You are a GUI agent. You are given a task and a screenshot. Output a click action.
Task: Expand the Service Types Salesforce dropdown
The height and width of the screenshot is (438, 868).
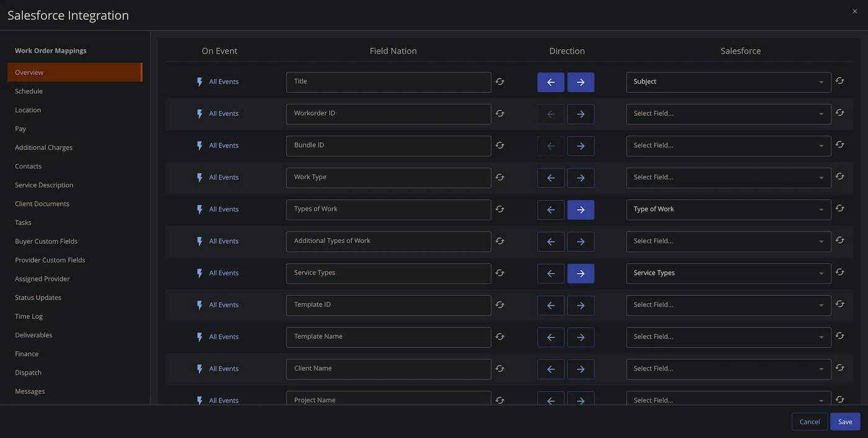coord(728,274)
